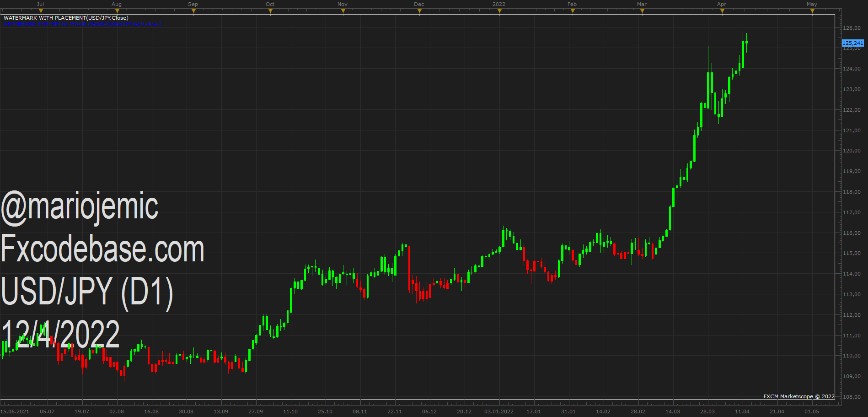Click the 122,00 price axis label
The image size is (868, 417).
pos(852,110)
